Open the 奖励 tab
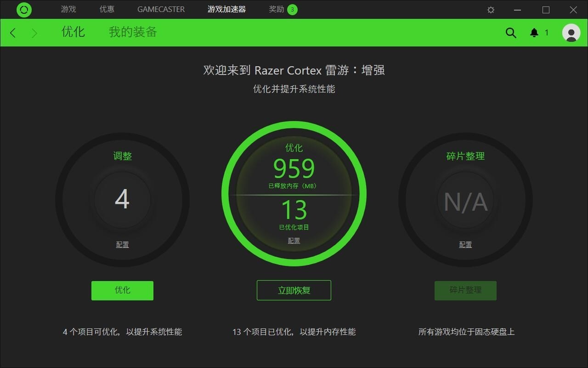 tap(277, 9)
